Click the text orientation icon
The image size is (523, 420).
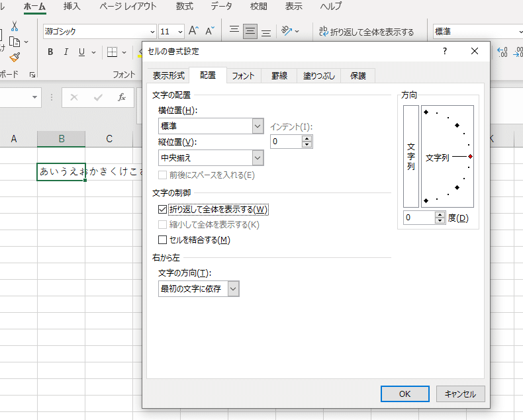pyautogui.click(x=287, y=31)
